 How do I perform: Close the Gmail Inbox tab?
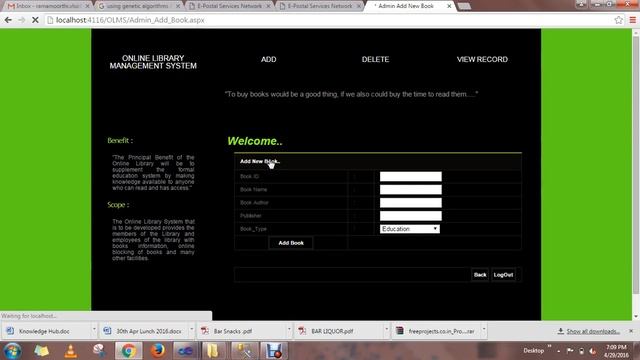click(x=87, y=6)
